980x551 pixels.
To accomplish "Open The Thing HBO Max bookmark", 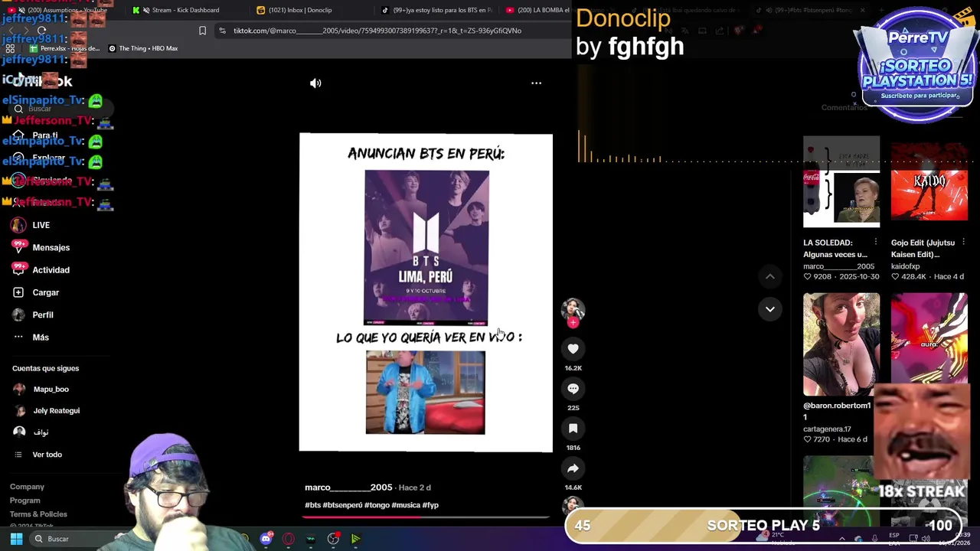I will 143,48.
